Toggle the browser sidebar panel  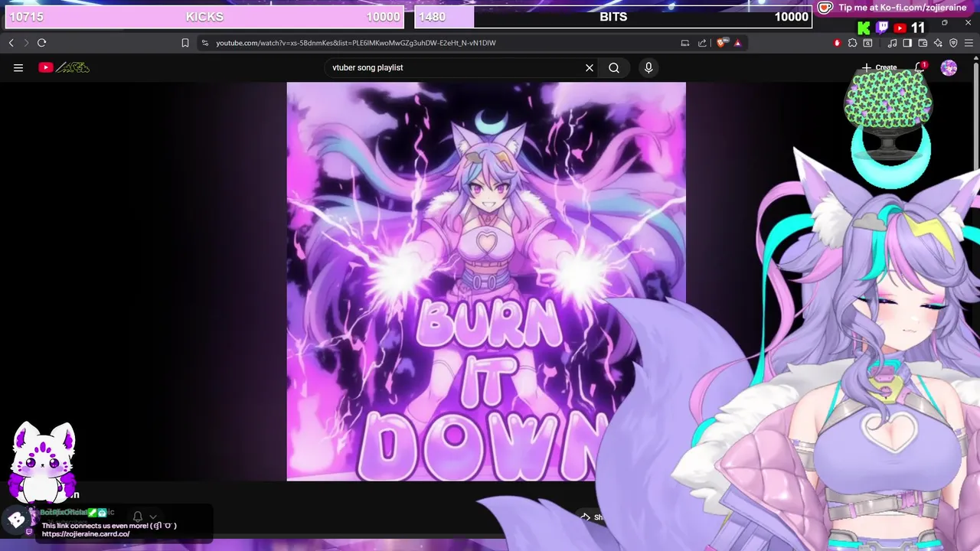[x=907, y=43]
